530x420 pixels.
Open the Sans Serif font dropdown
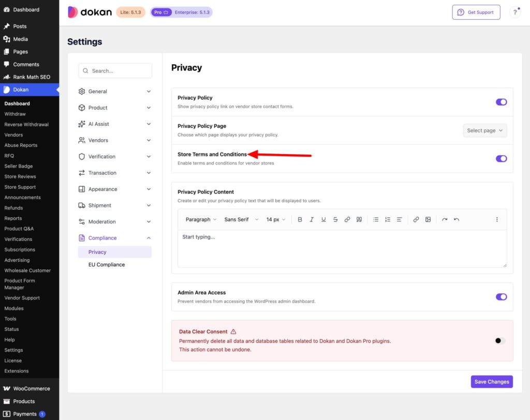241,220
